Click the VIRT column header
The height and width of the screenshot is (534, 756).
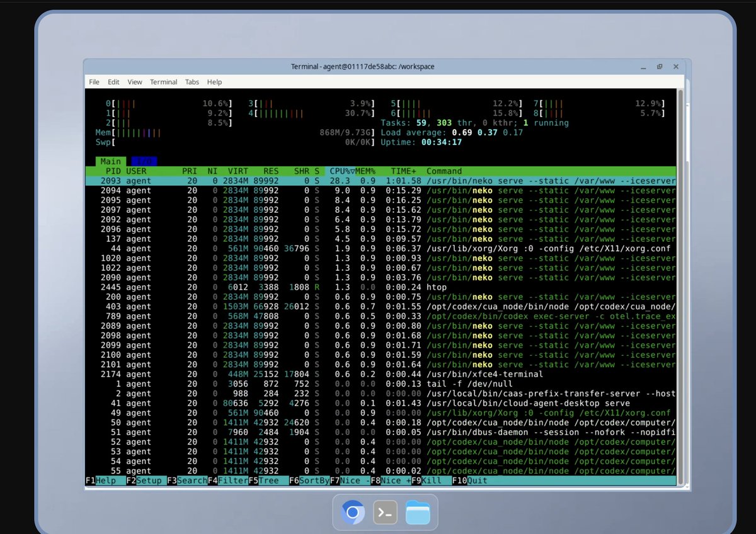tap(238, 171)
